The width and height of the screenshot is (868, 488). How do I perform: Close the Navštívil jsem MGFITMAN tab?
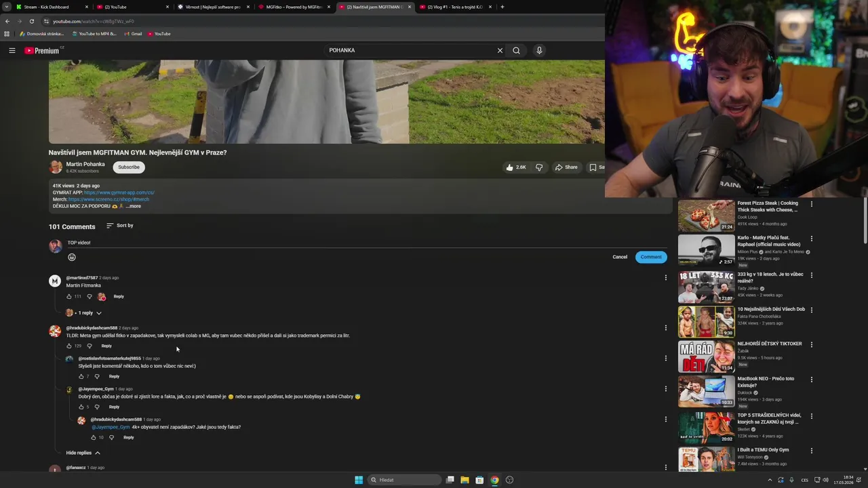409,7
